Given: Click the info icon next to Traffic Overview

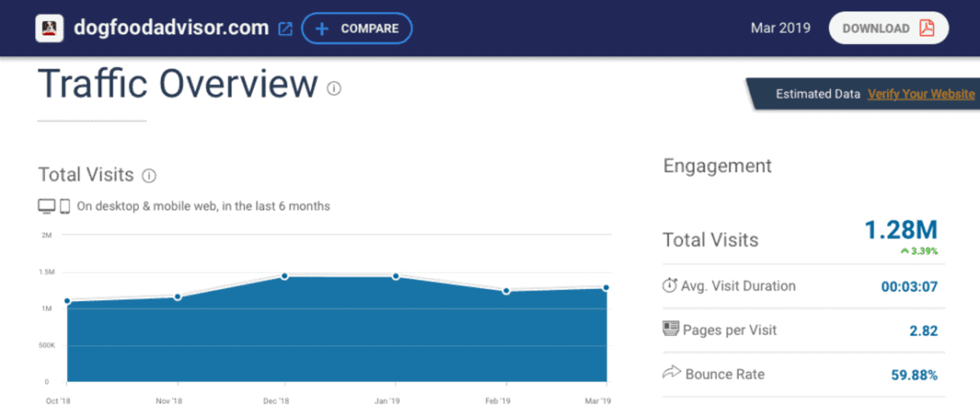Looking at the screenshot, I should click(x=334, y=88).
